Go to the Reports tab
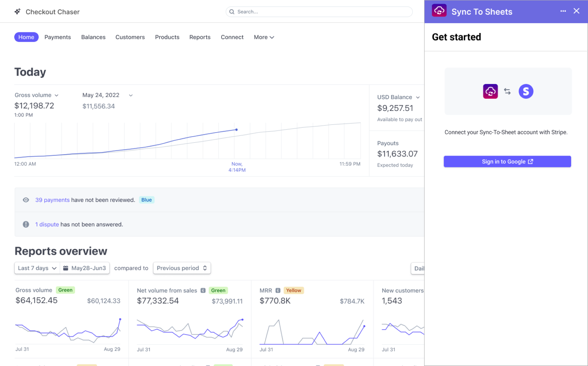The width and height of the screenshot is (588, 366). (200, 37)
